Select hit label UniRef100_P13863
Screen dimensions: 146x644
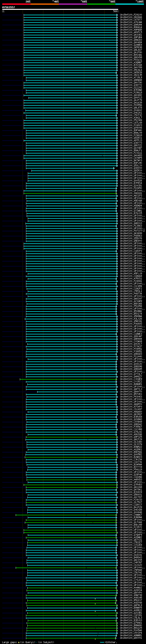point(131,226)
